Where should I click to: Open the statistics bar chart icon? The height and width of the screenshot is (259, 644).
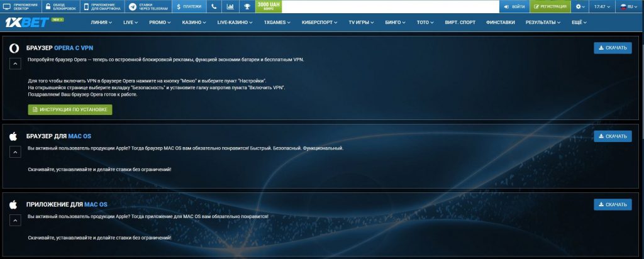click(x=230, y=6)
